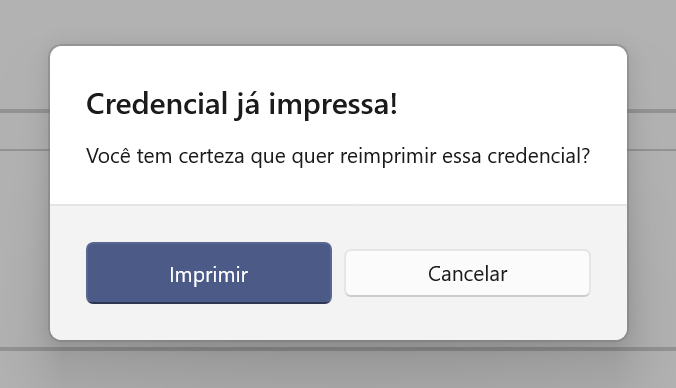Choose Imprimir to reprint the credential

(x=209, y=273)
